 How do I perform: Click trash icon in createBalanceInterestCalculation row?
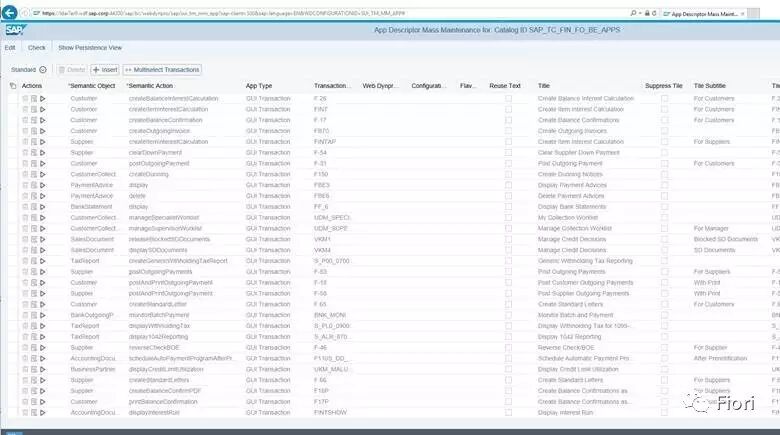25,99
